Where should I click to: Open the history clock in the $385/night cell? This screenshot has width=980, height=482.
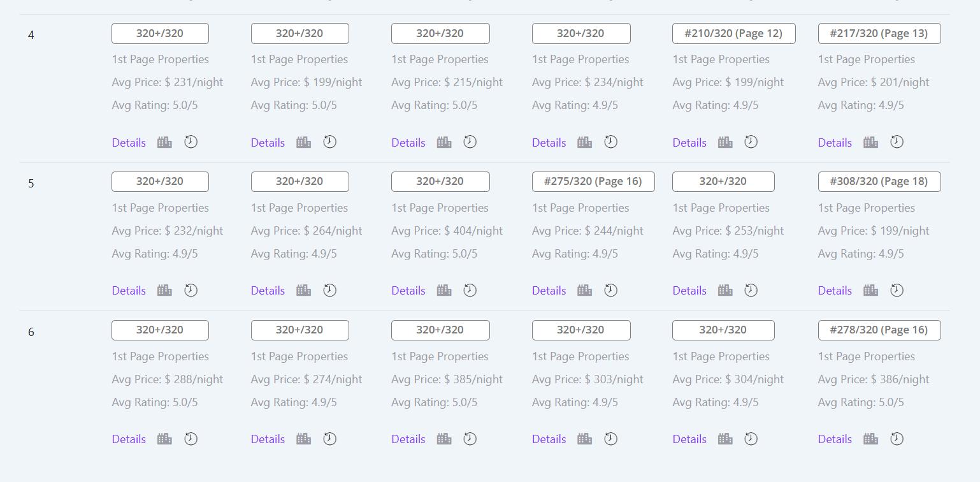tap(470, 439)
